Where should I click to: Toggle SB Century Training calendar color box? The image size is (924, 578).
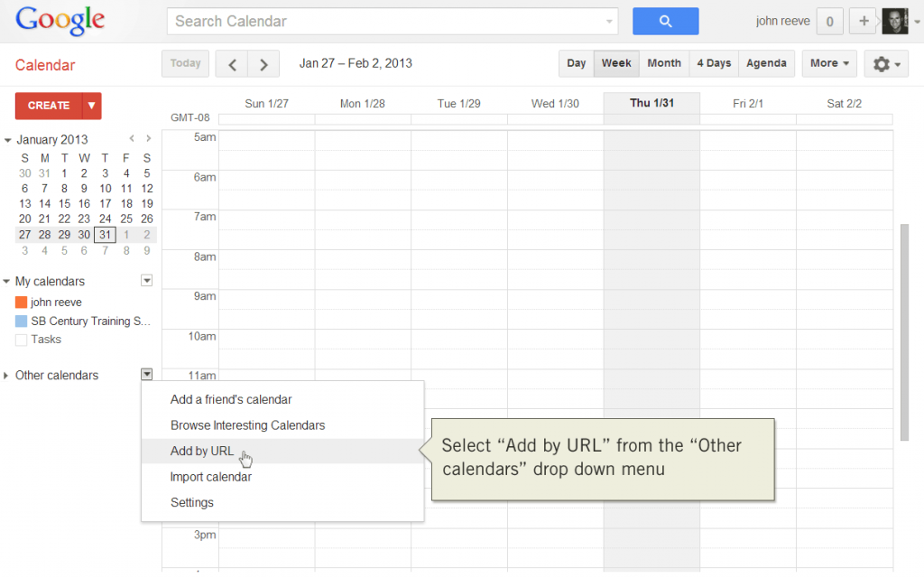click(x=22, y=322)
